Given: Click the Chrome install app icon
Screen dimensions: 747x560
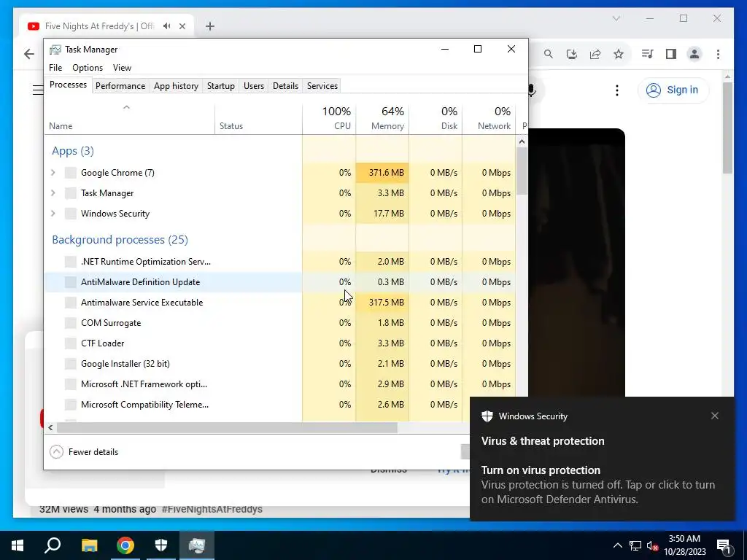Looking at the screenshot, I should (572, 54).
